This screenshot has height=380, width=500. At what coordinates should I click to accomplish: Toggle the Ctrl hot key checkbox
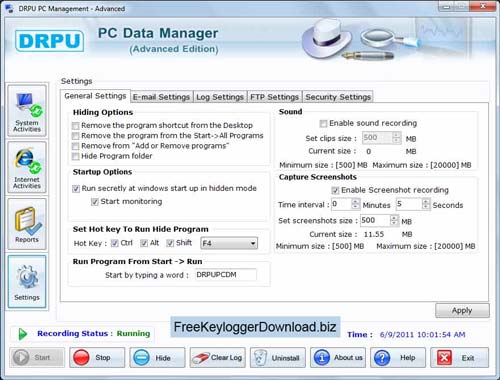point(115,243)
